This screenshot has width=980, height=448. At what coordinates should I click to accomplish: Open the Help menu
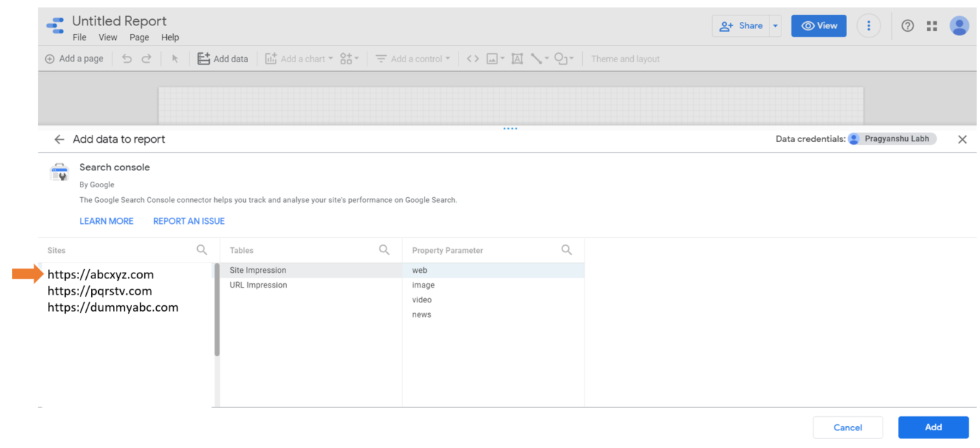[x=170, y=37]
